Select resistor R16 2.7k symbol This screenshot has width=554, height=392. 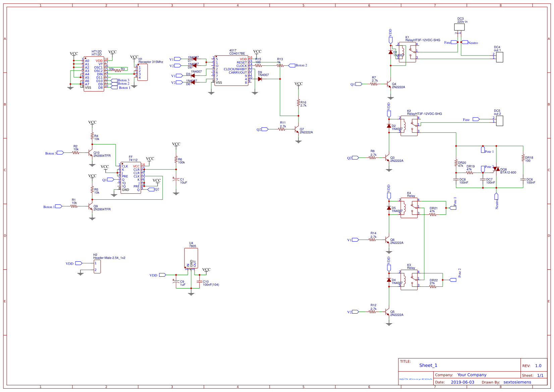[x=298, y=103]
